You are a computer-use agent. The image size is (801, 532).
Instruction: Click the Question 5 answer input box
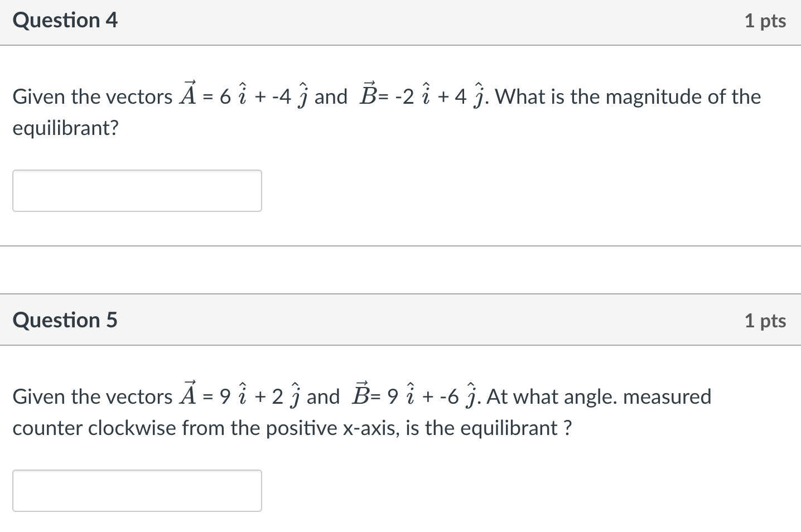coord(137,490)
